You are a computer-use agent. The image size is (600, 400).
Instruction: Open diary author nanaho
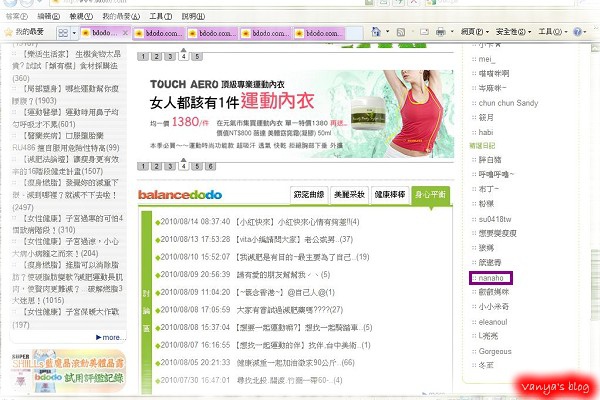(491, 278)
